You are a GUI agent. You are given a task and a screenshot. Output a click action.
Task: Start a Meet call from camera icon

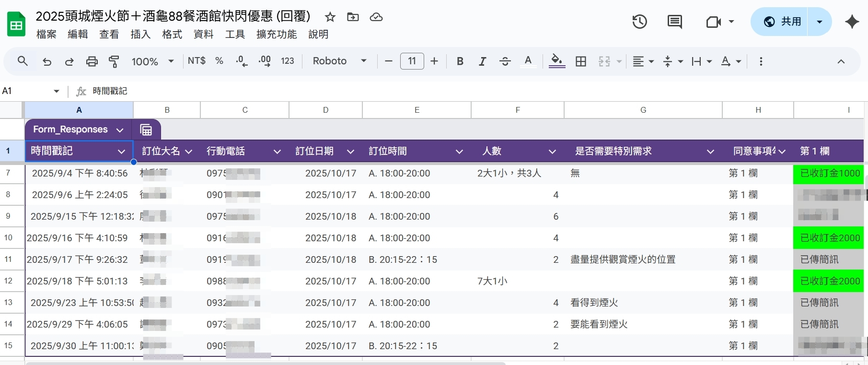713,22
